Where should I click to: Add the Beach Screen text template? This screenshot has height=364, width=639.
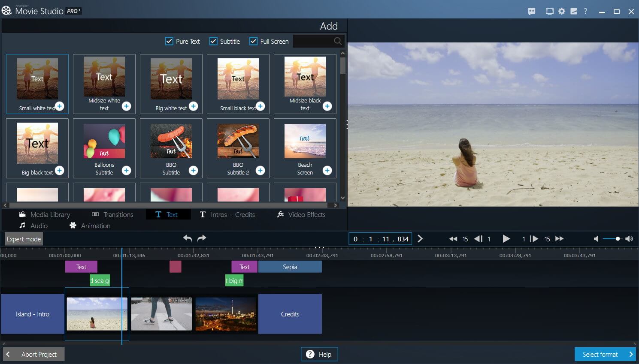click(x=327, y=171)
